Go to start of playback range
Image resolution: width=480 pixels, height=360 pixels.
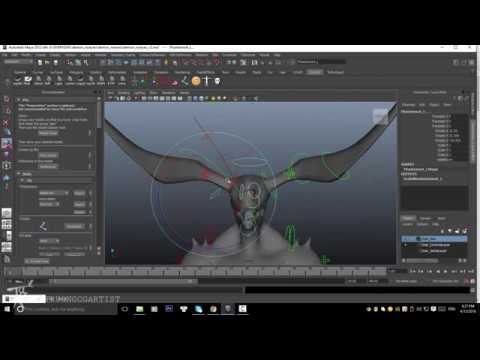[413, 272]
